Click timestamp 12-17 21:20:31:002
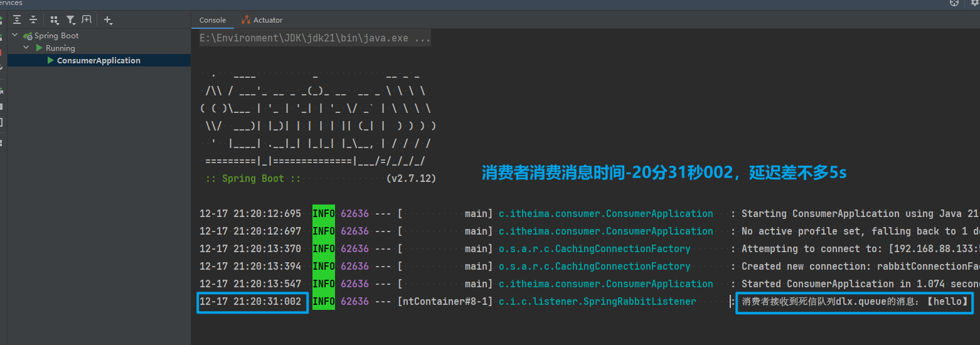The width and height of the screenshot is (980, 345). click(250, 302)
